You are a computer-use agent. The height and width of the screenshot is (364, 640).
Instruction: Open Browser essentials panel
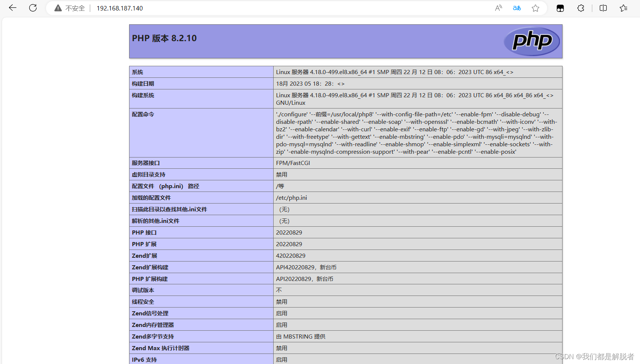click(x=560, y=8)
